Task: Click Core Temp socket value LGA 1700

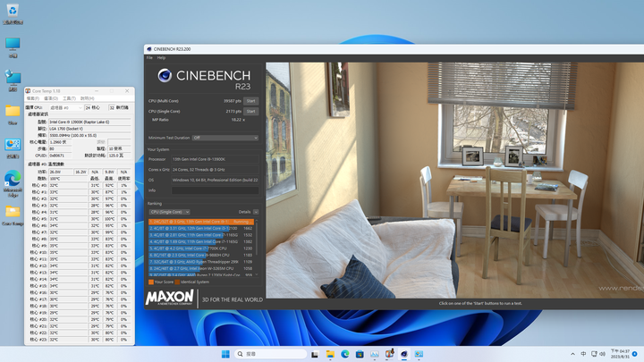Action: click(89, 129)
